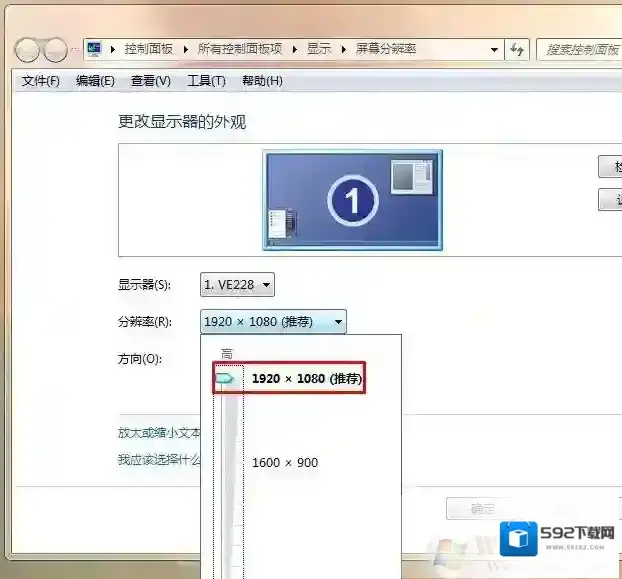Viewport: 622px width, 579px height.
Task: Open the 文件(F) menu
Action: pyautogui.click(x=41, y=81)
